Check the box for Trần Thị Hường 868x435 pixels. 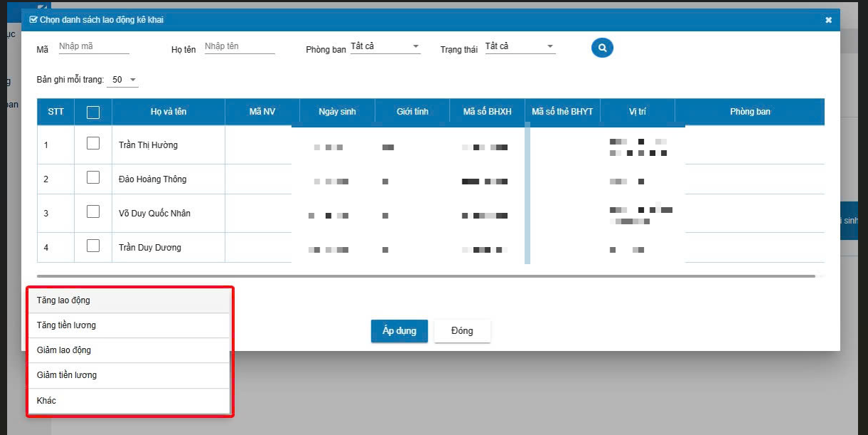coord(93,143)
